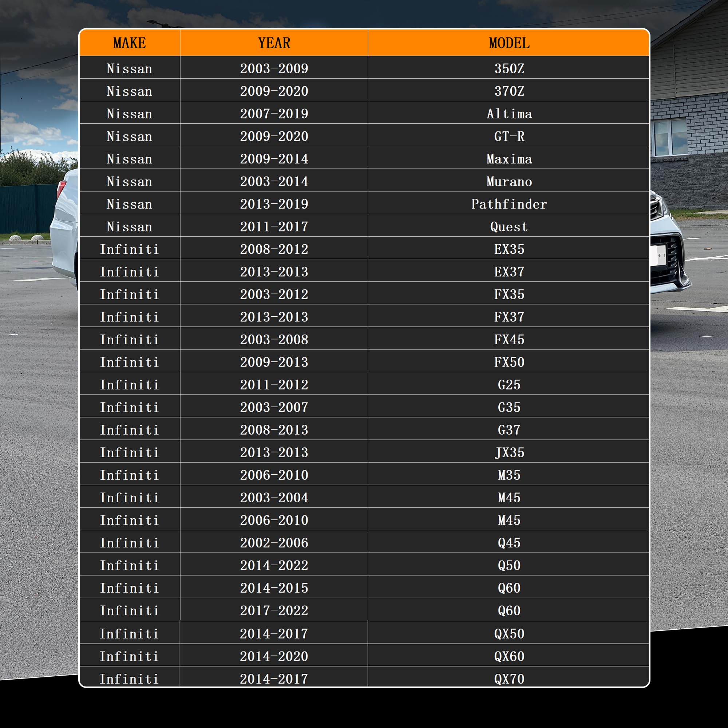Click the Murano model cell
This screenshot has width=728, height=728.
pyautogui.click(x=509, y=181)
